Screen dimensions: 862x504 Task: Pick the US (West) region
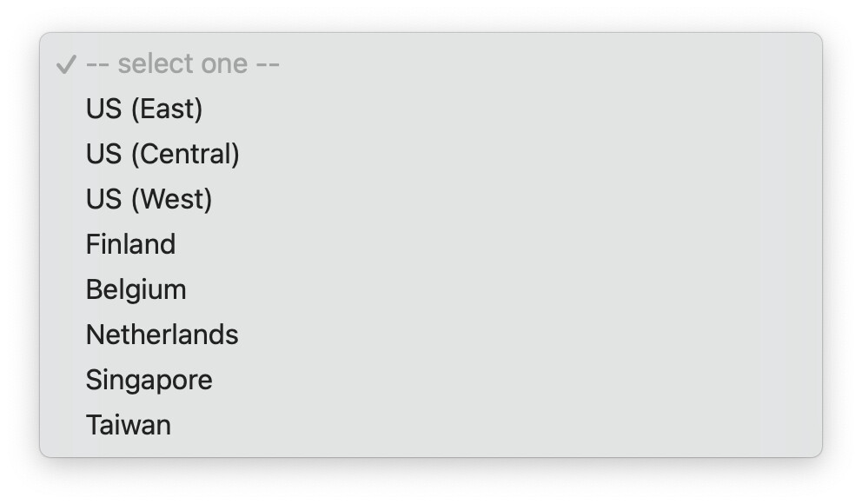click(x=149, y=200)
